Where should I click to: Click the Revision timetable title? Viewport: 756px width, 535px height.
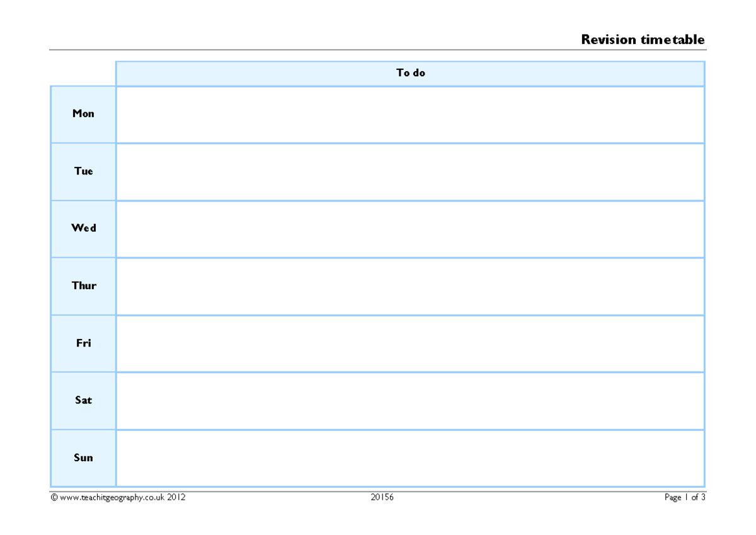tap(643, 39)
